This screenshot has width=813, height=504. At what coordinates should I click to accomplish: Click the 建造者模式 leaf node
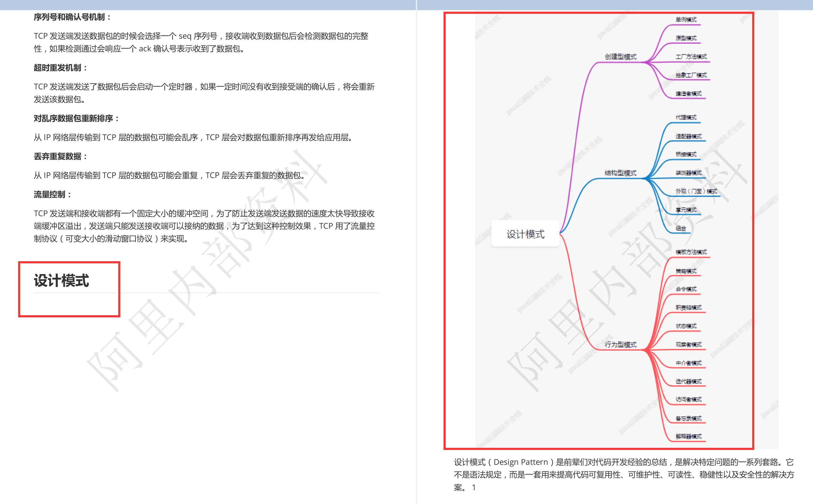click(689, 94)
